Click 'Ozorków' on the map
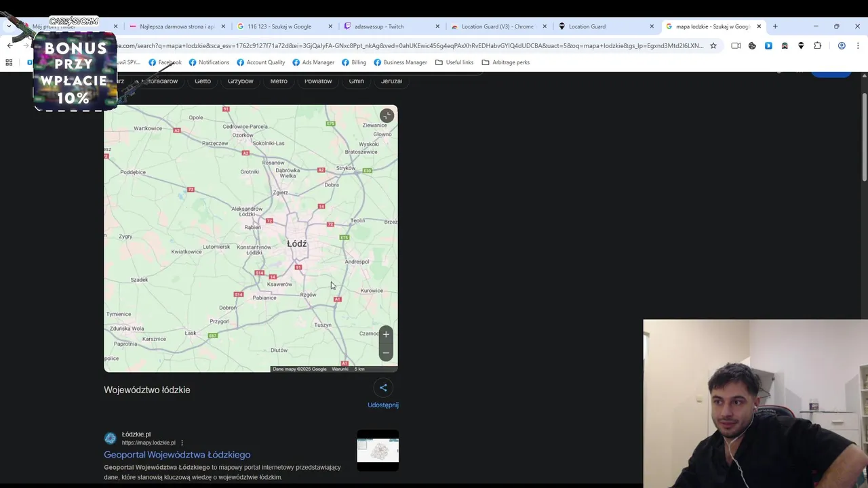The image size is (868, 488). pos(243,135)
